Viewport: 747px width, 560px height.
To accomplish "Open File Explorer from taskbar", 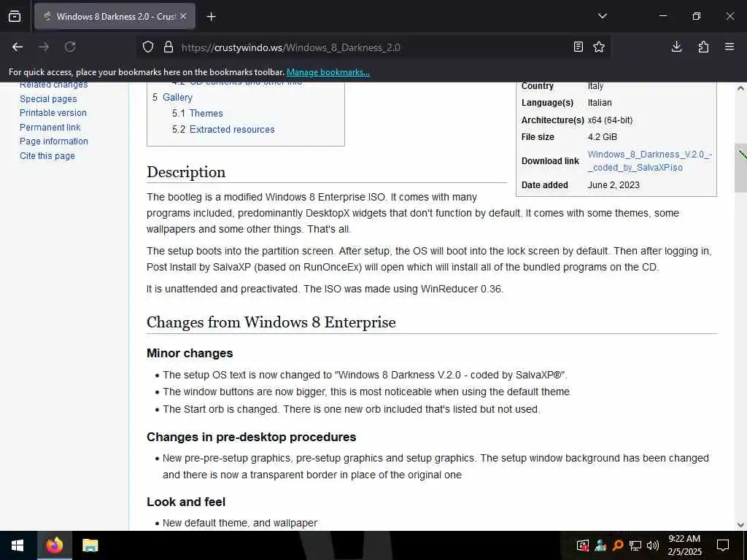I will pos(90,545).
